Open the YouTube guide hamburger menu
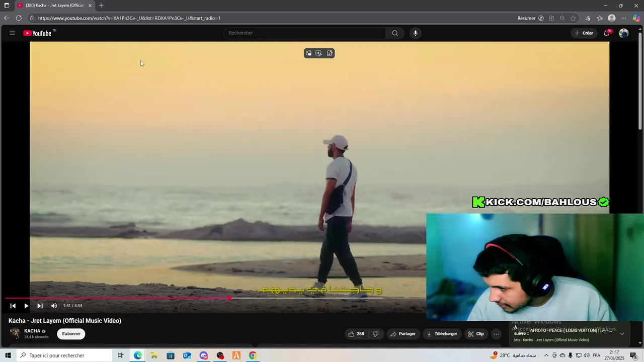Screen dimensions: 644x362 [x=12, y=33]
